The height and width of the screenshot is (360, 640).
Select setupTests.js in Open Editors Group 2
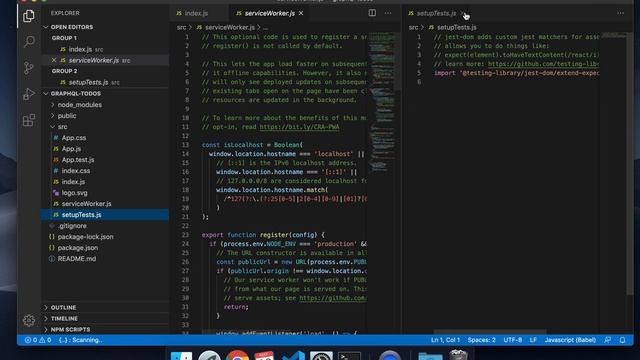pos(88,82)
